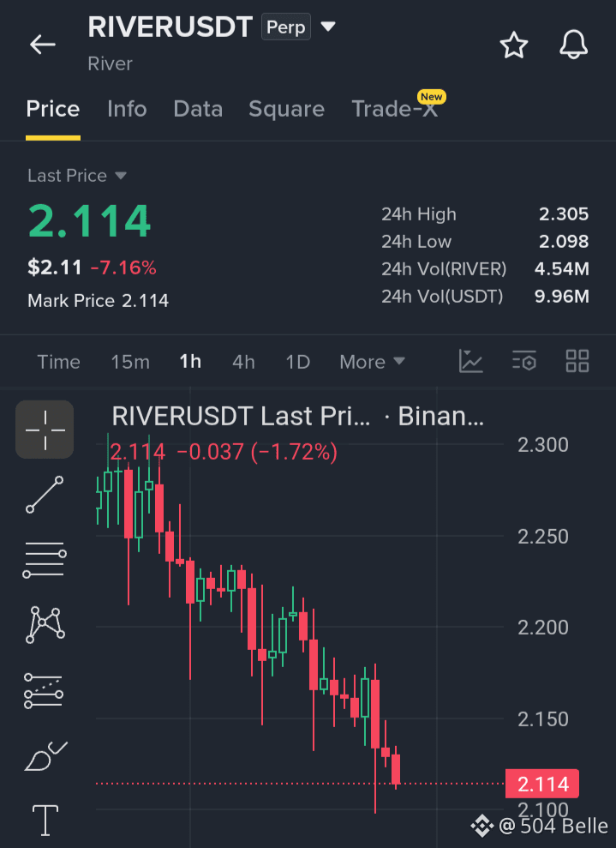The width and height of the screenshot is (616, 848).
Task: Switch to the Info tab
Action: pos(127,109)
